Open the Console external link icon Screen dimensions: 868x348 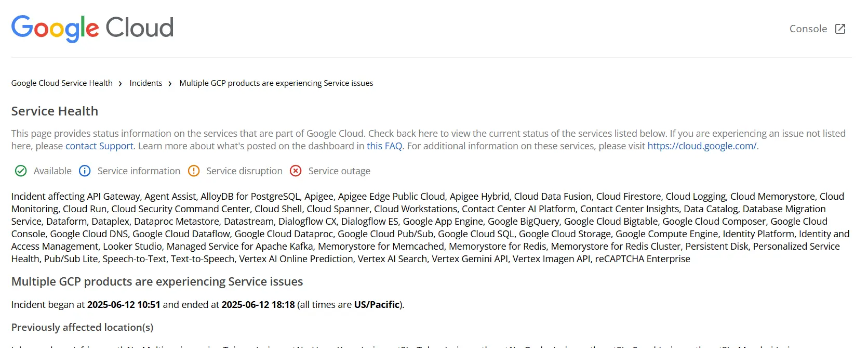click(x=840, y=29)
